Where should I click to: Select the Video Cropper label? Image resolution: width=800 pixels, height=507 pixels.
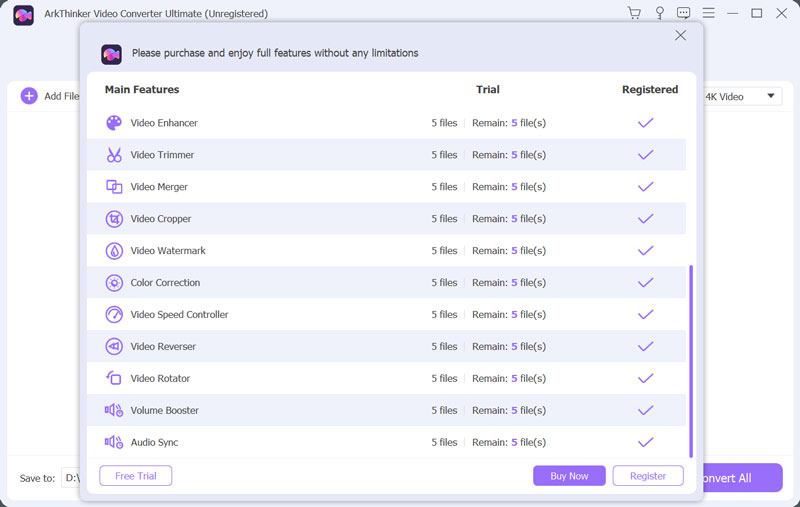point(161,219)
